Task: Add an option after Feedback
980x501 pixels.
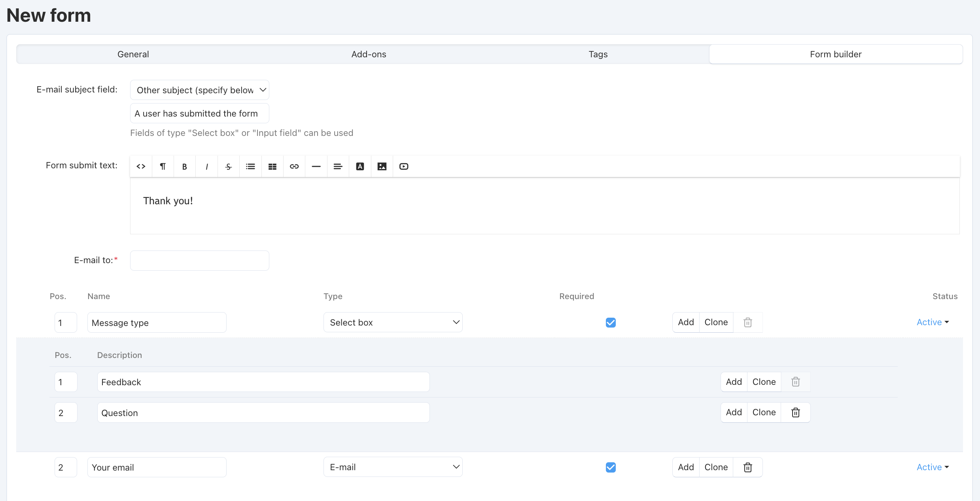Action: pos(734,382)
